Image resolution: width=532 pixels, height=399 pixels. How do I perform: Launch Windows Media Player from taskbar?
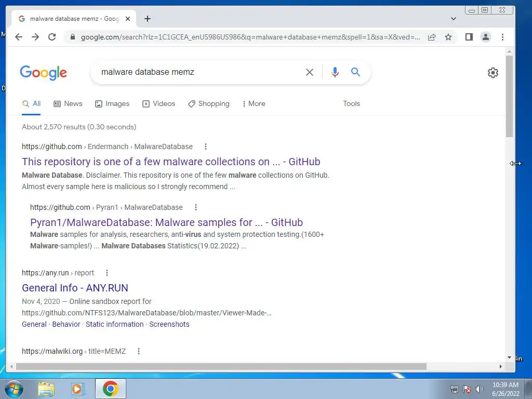click(x=77, y=389)
